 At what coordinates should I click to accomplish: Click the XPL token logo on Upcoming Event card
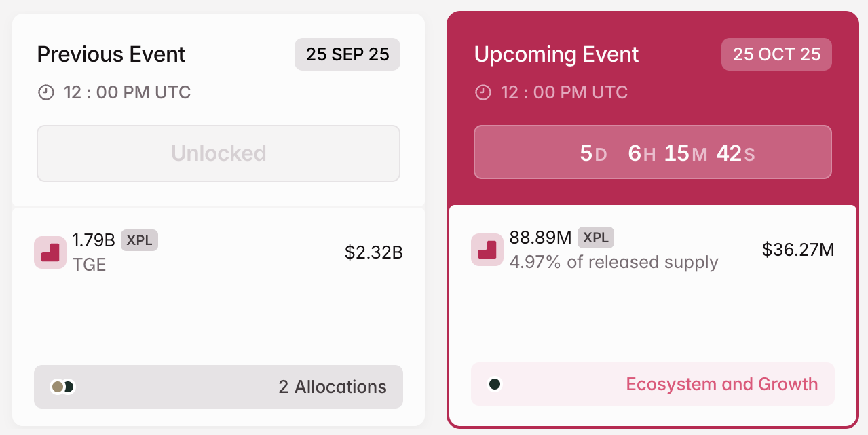point(487,249)
